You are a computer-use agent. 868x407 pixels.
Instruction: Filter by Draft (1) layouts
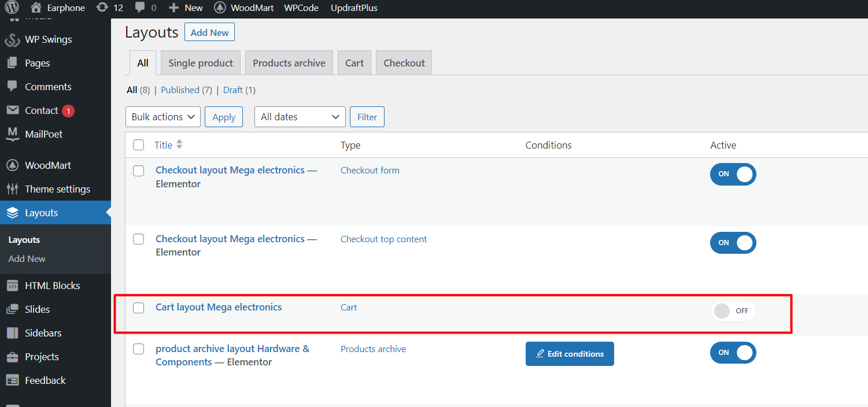pos(239,90)
